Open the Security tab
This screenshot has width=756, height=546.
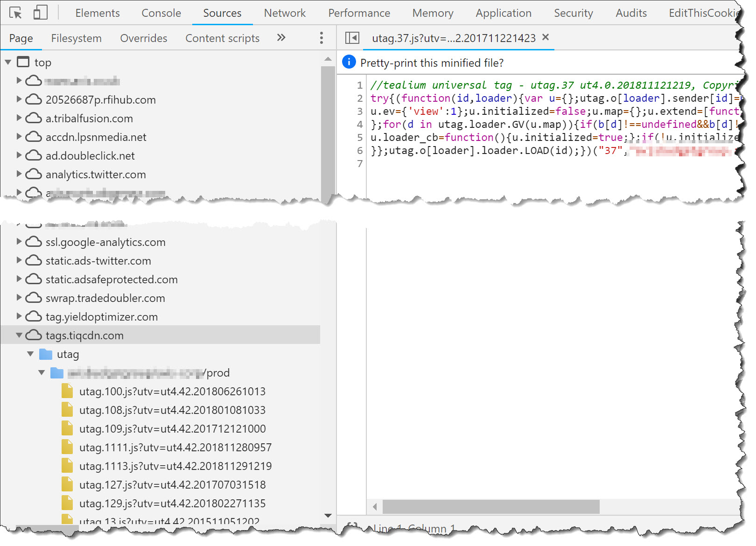coord(573,13)
